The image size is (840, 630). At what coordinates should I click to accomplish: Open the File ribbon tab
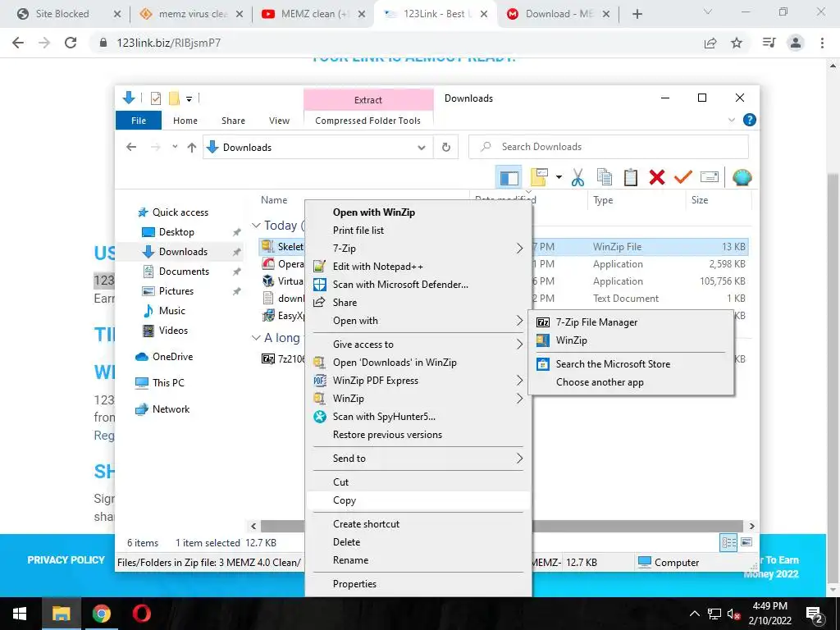[138, 121]
